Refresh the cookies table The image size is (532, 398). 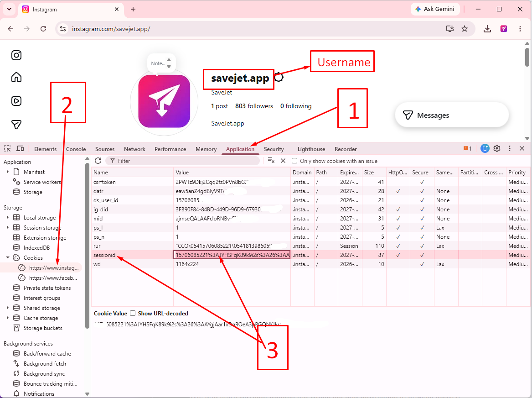pos(98,161)
